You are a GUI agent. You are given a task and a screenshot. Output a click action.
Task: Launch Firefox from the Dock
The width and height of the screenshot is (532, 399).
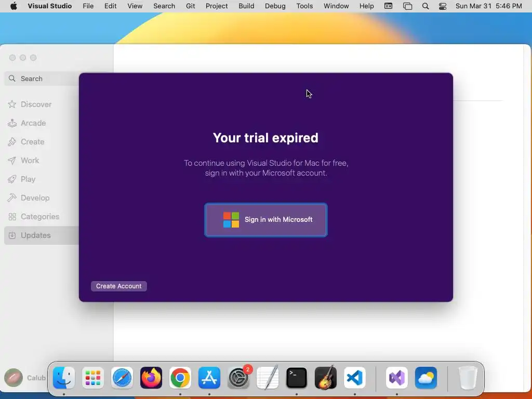coord(151,378)
